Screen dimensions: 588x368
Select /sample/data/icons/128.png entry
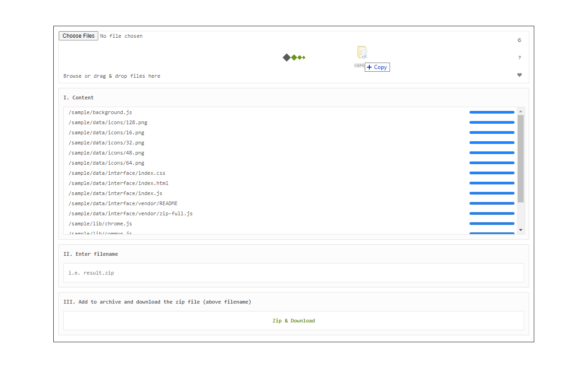click(108, 122)
